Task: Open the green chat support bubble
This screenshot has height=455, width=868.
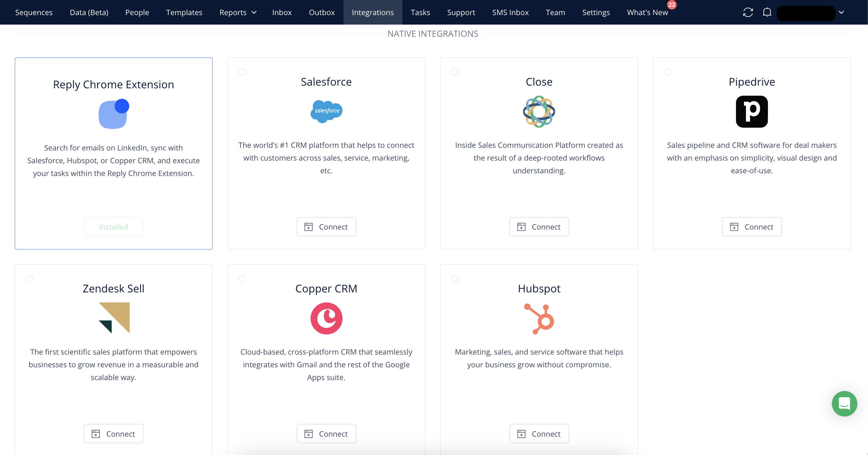Action: pos(844,403)
